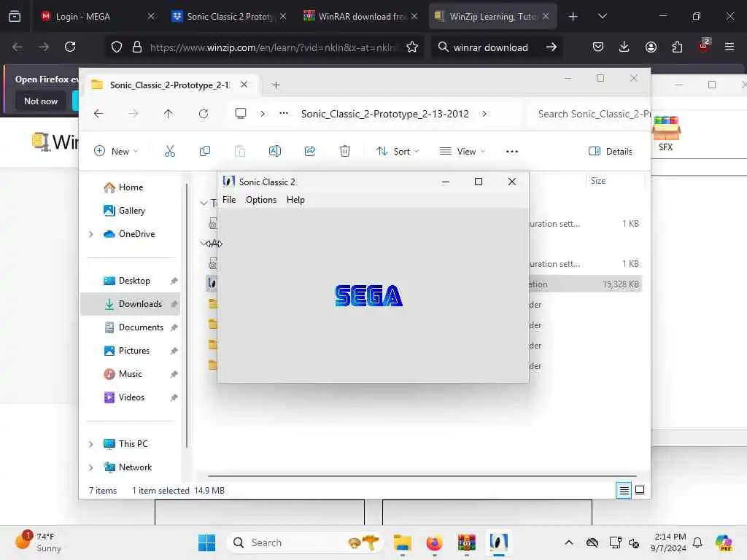Open the Sort dropdown in Explorer

pos(398,152)
